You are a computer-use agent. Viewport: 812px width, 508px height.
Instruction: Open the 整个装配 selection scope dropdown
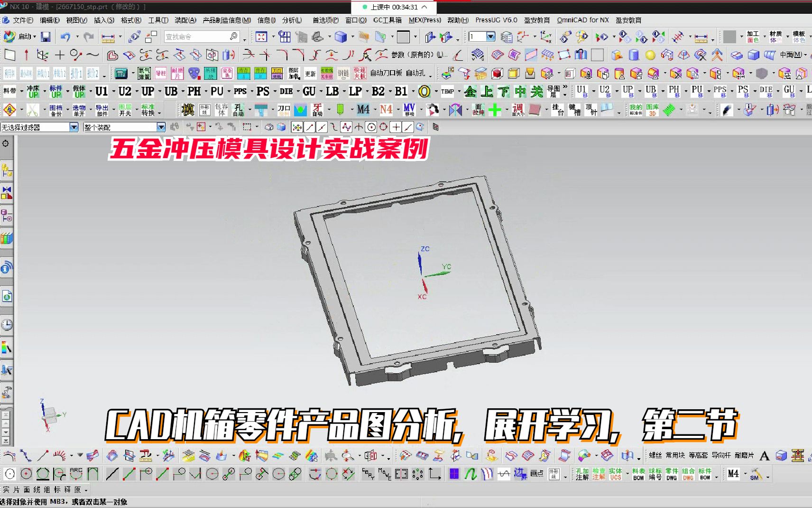click(160, 127)
